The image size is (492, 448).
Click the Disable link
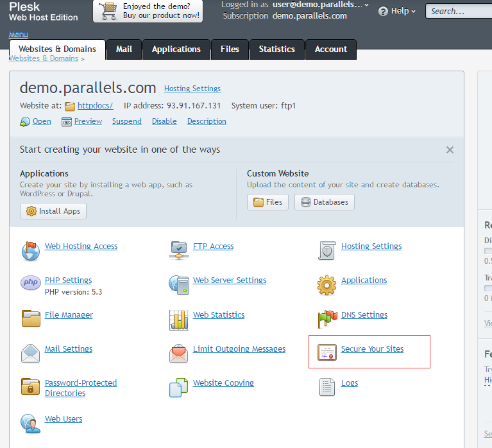click(x=164, y=121)
